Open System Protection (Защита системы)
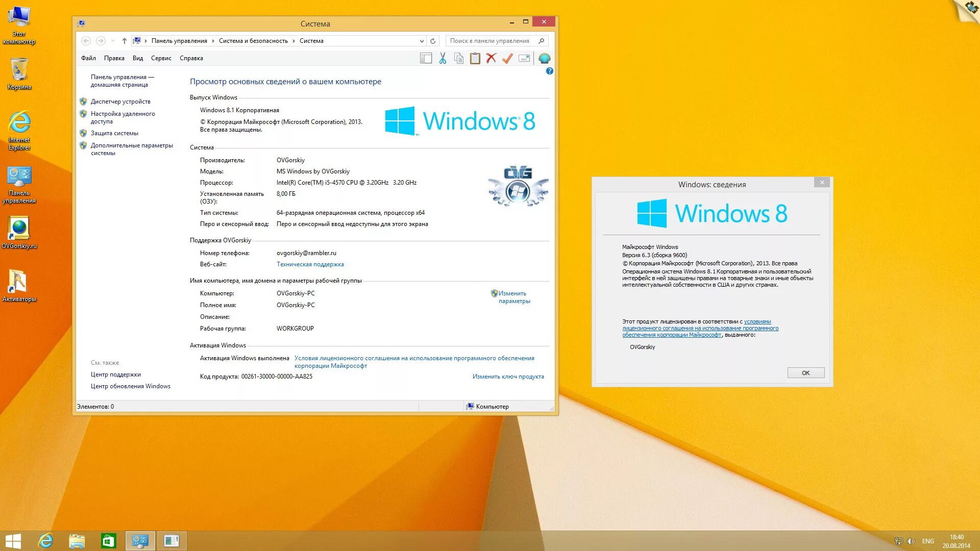The image size is (980, 551). (x=115, y=133)
